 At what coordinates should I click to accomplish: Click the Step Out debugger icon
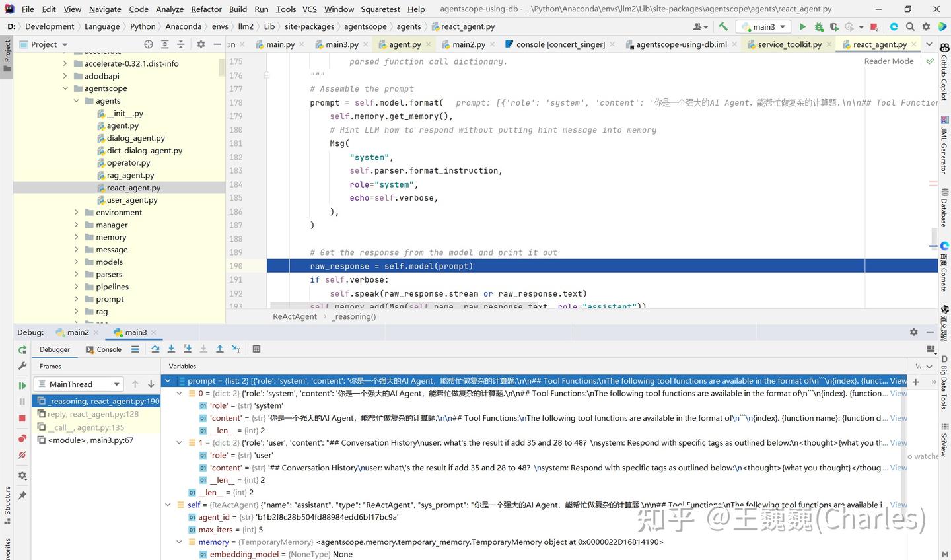pyautogui.click(x=220, y=349)
